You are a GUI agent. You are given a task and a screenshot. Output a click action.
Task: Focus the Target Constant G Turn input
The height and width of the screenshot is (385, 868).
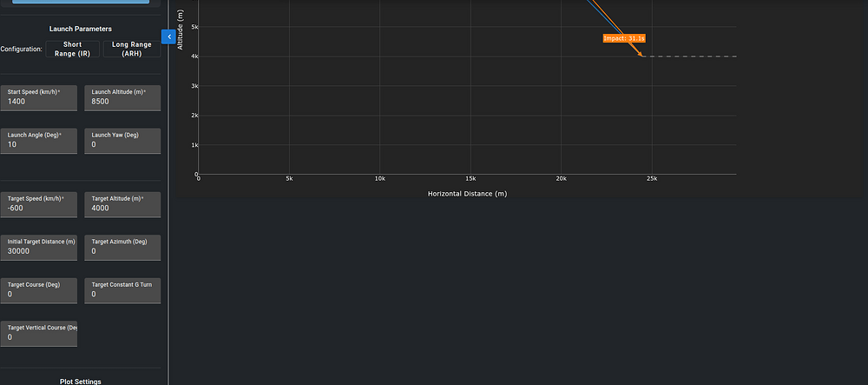click(x=122, y=294)
